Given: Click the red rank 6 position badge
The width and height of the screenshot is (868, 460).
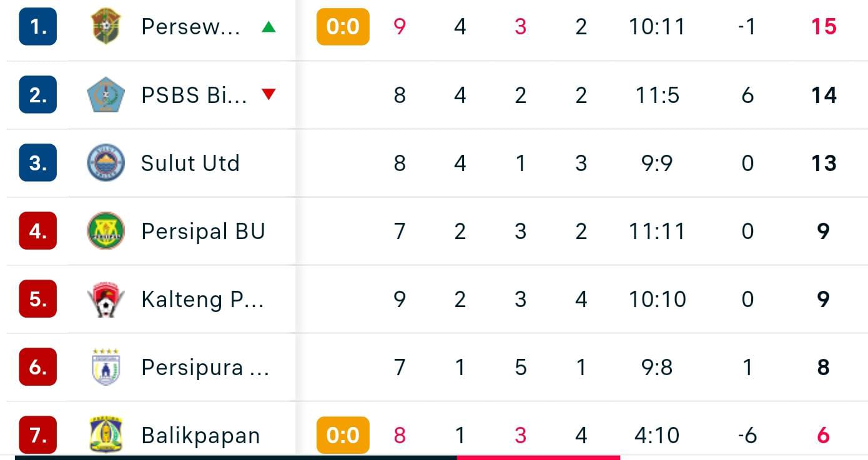Looking at the screenshot, I should click(38, 367).
